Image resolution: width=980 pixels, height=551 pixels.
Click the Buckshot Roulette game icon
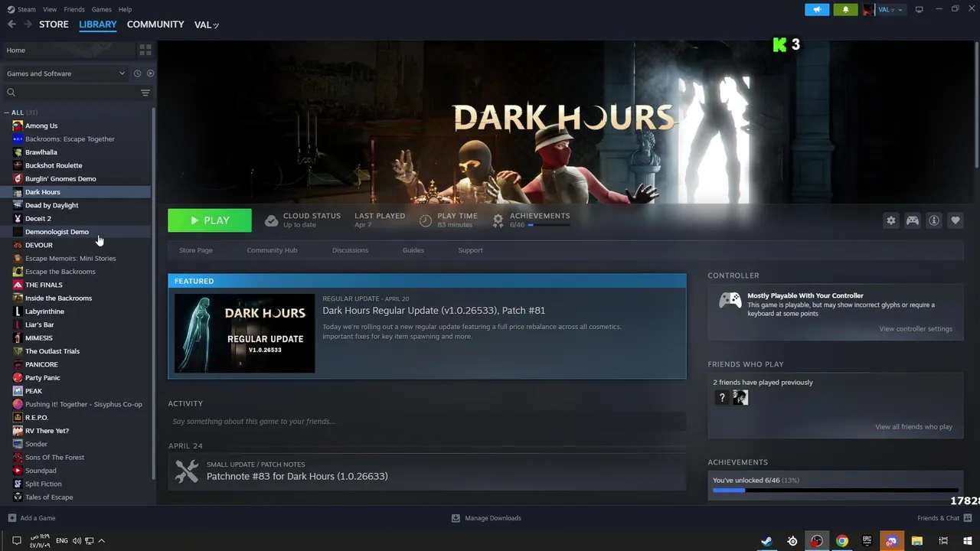pyautogui.click(x=18, y=165)
